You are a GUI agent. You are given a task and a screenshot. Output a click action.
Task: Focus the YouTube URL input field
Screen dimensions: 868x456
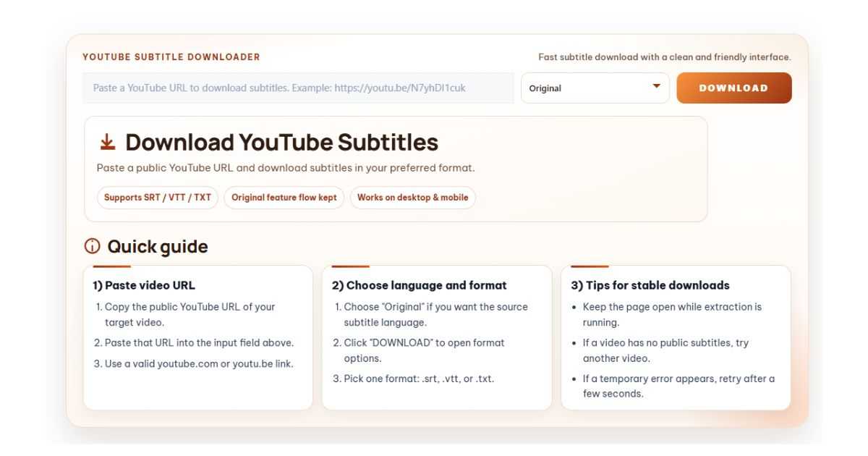(x=298, y=88)
